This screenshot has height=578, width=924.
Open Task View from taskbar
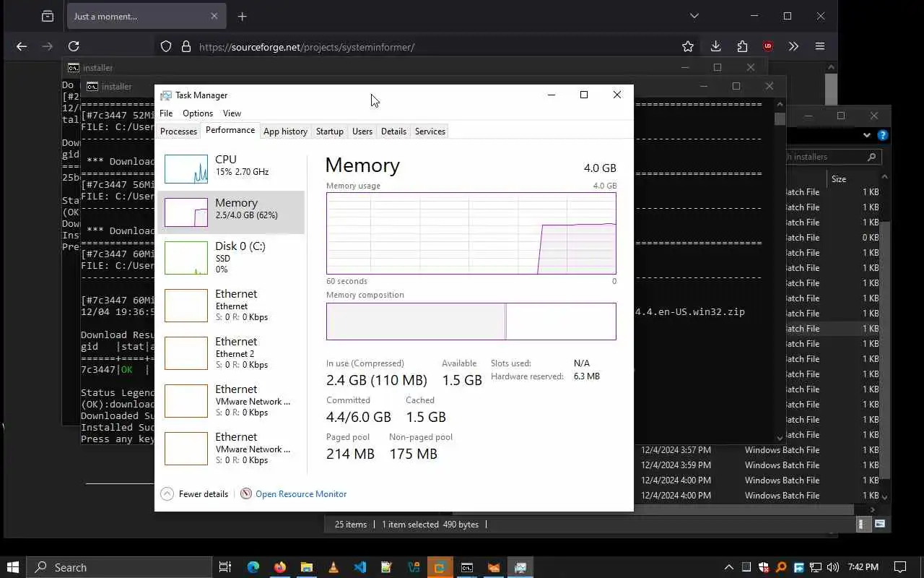(x=225, y=567)
